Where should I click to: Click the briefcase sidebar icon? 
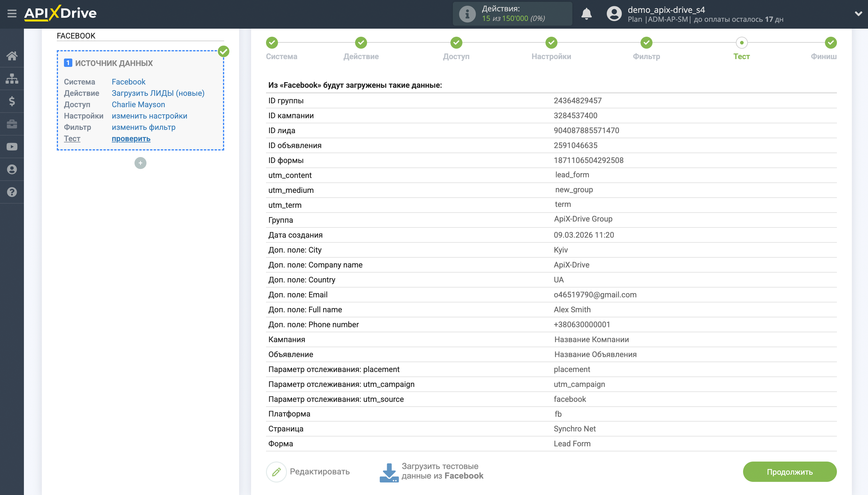click(x=12, y=124)
